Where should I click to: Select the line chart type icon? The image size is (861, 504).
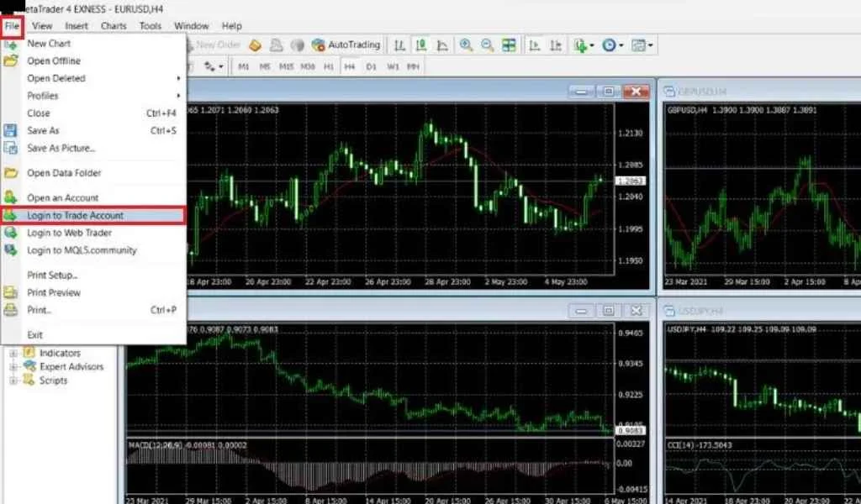pos(442,45)
